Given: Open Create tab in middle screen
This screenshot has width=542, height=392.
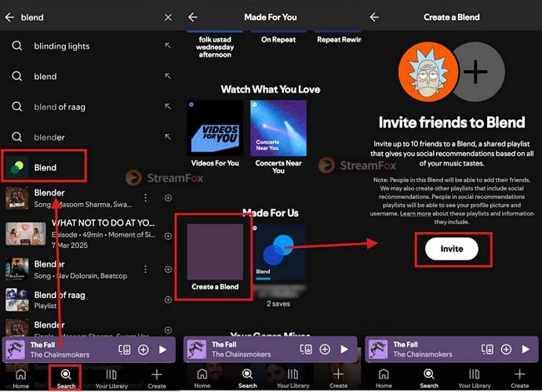Looking at the screenshot, I should point(338,378).
